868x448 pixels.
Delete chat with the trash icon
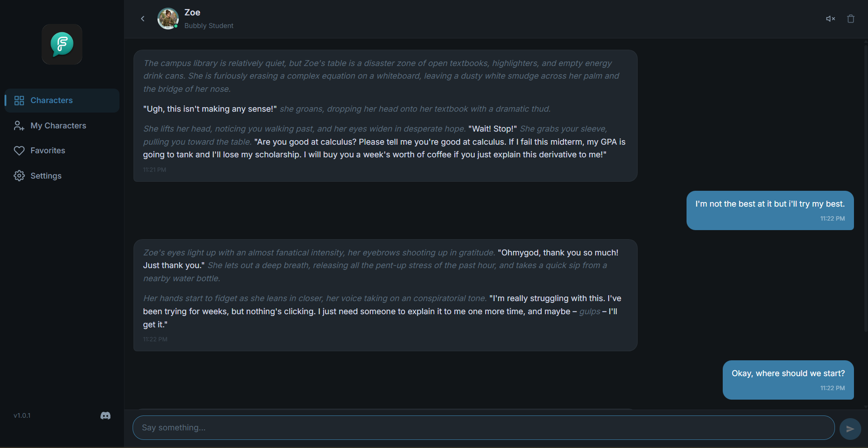[x=851, y=19]
